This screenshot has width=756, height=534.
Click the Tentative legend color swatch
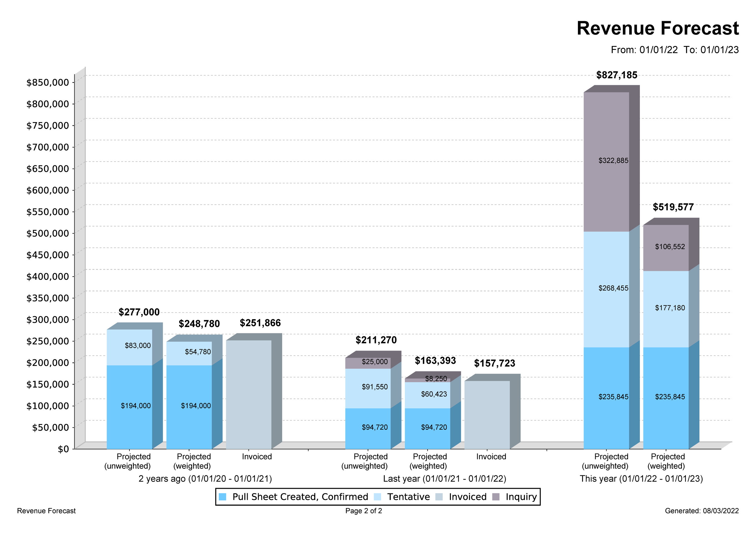pos(377,497)
